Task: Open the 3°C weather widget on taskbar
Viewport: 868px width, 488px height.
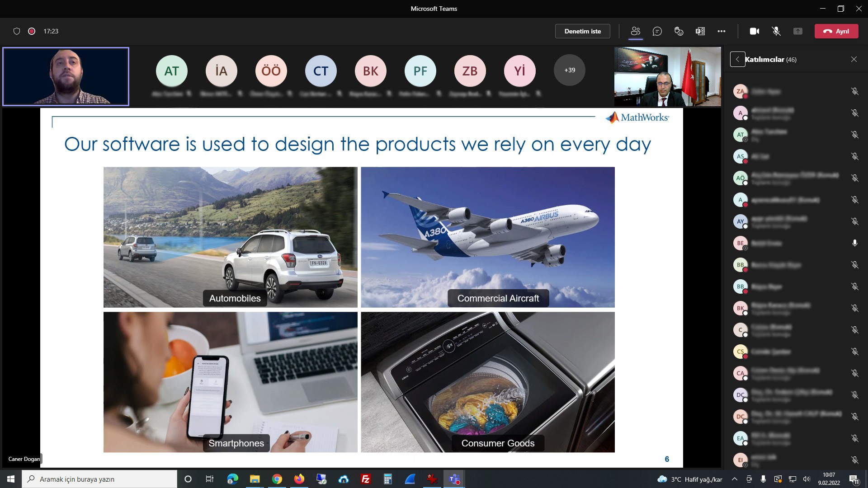Action: (x=690, y=479)
